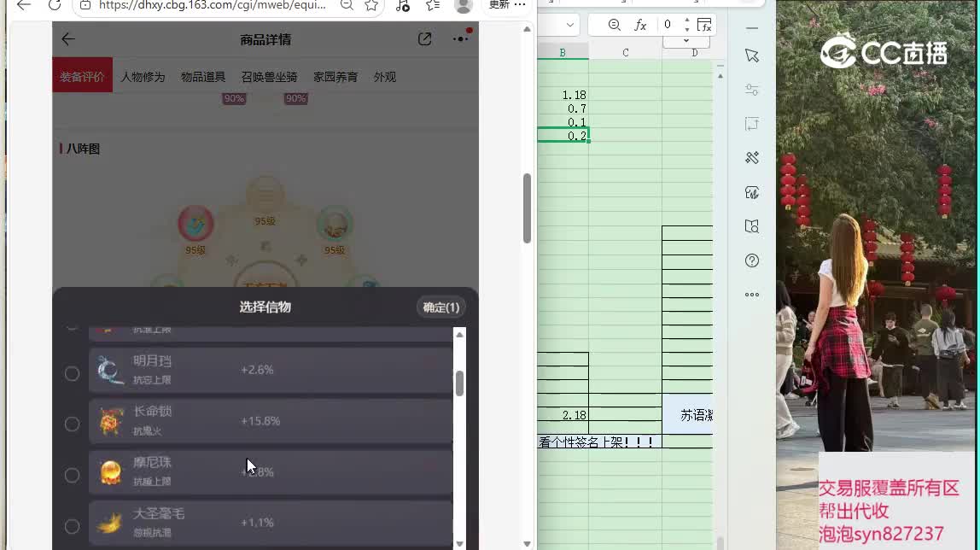Click the crop/rotate convert icon in sidebar
Viewport: 980px width, 550px height.
(752, 124)
